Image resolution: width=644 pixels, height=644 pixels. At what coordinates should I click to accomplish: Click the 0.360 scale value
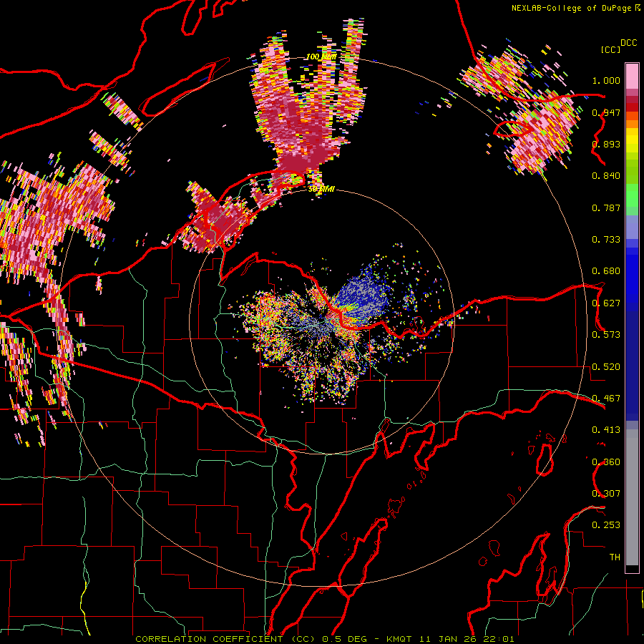click(x=606, y=462)
